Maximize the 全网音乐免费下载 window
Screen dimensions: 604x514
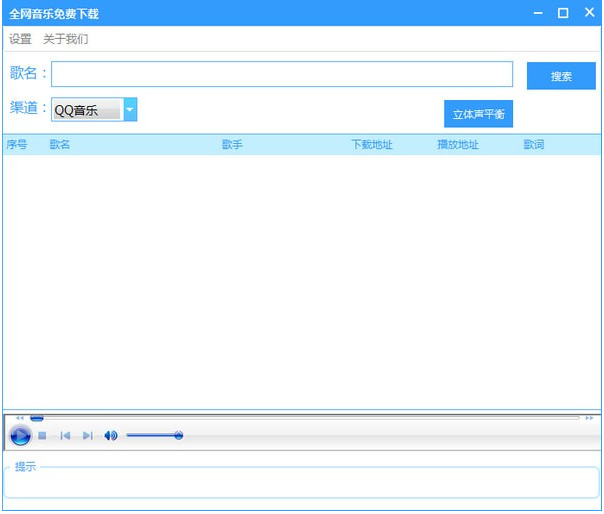[563, 13]
